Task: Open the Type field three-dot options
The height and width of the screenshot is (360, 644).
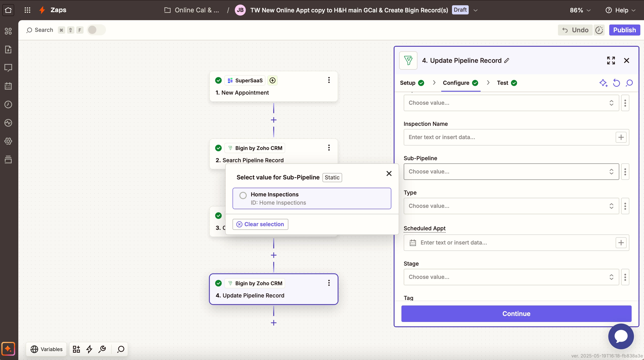Action: [x=625, y=206]
